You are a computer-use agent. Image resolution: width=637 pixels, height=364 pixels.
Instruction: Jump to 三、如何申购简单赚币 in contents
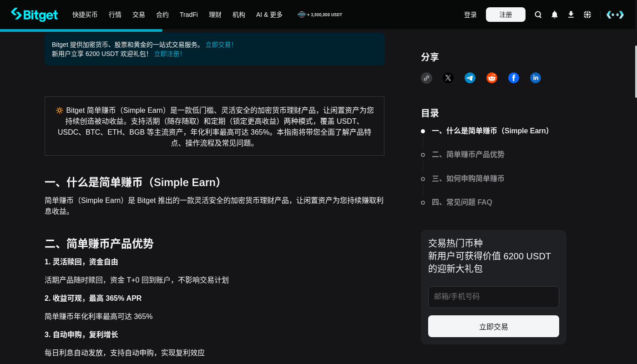(468, 179)
